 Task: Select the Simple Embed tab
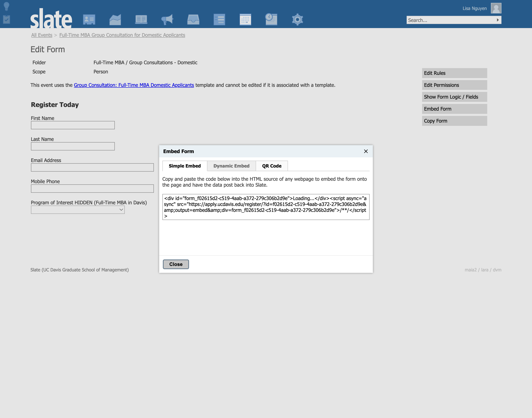pos(185,166)
